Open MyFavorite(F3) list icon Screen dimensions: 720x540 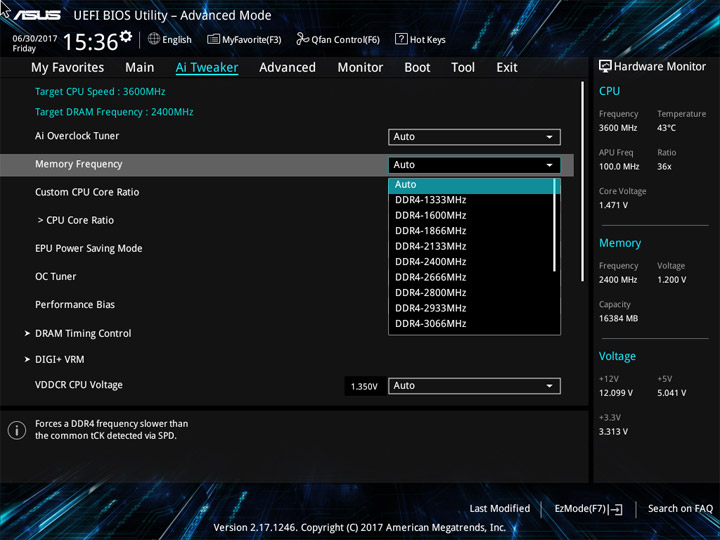click(x=213, y=39)
